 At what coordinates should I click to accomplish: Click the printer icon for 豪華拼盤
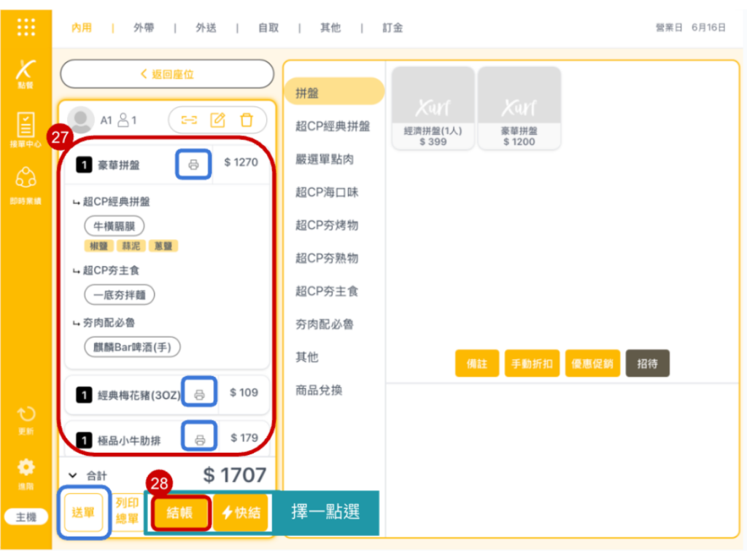(x=193, y=165)
